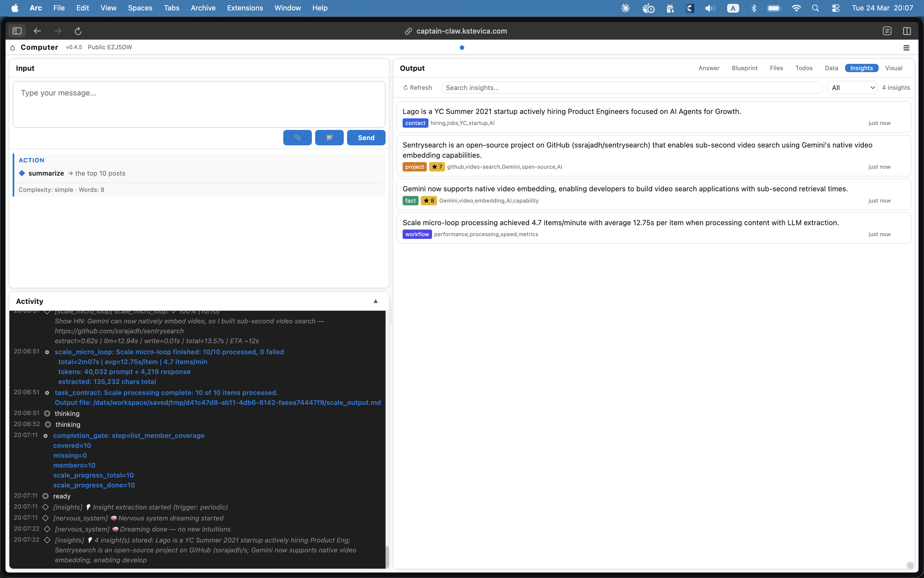924x578 pixels.
Task: Switch to the Files tab
Action: pos(776,68)
